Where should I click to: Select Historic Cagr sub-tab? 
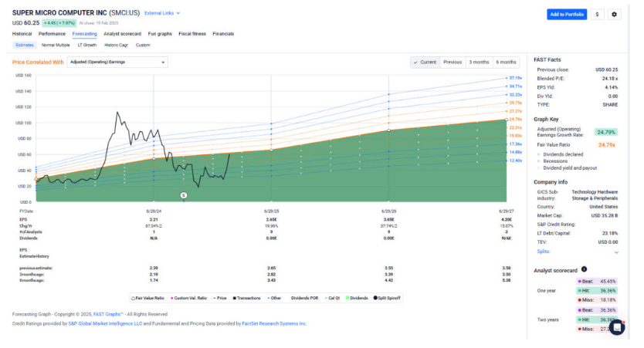coord(117,46)
